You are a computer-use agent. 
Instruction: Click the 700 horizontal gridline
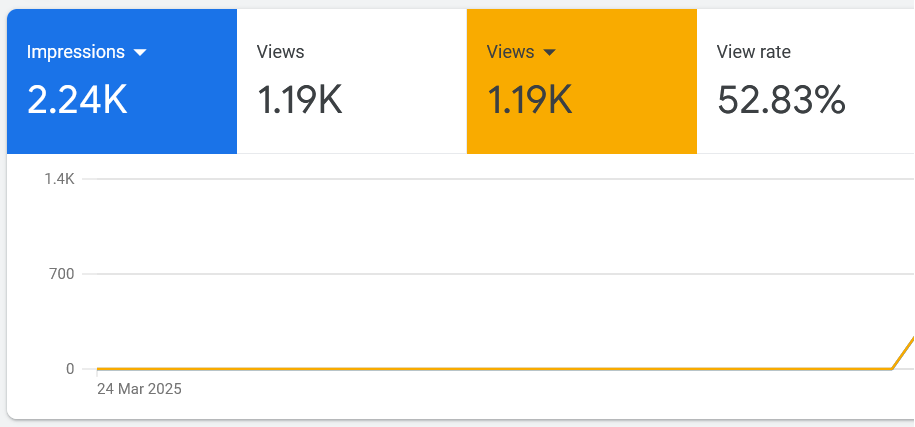coord(500,274)
